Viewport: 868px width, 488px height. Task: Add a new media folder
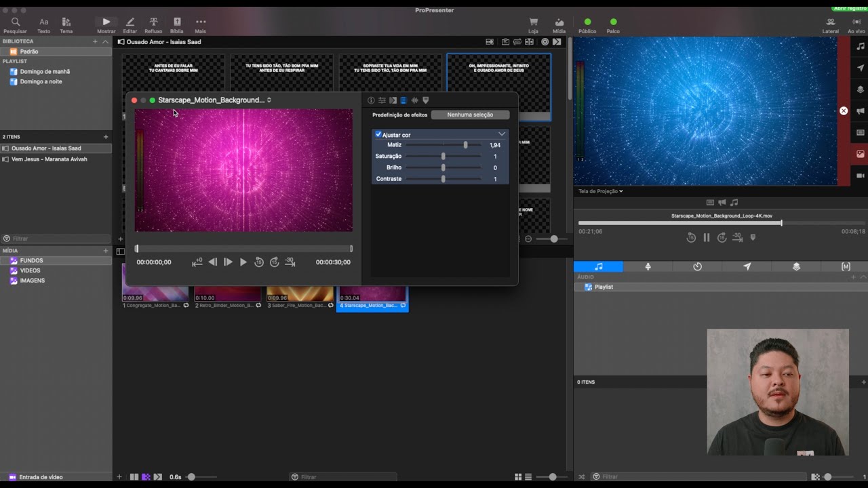pos(105,251)
